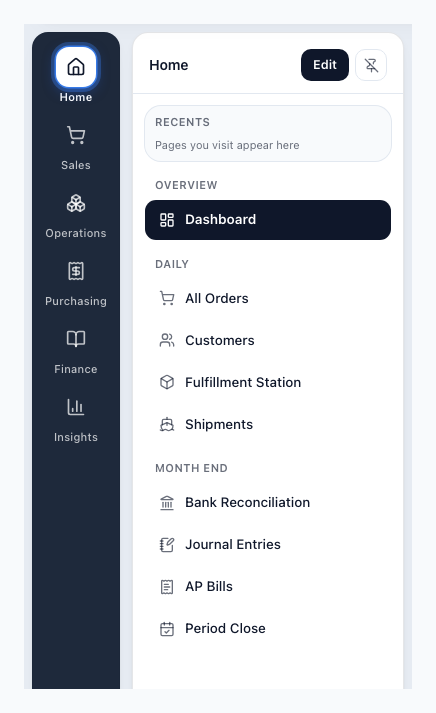Viewport: 436px width, 713px height.
Task: Select the Dashboard menu item
Action: pyautogui.click(x=268, y=220)
